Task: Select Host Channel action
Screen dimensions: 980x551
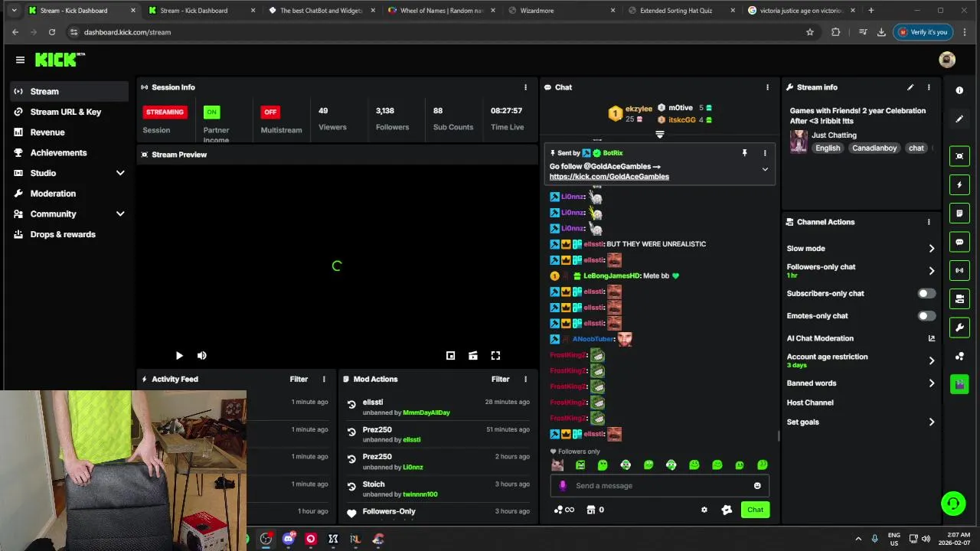Action: (810, 403)
